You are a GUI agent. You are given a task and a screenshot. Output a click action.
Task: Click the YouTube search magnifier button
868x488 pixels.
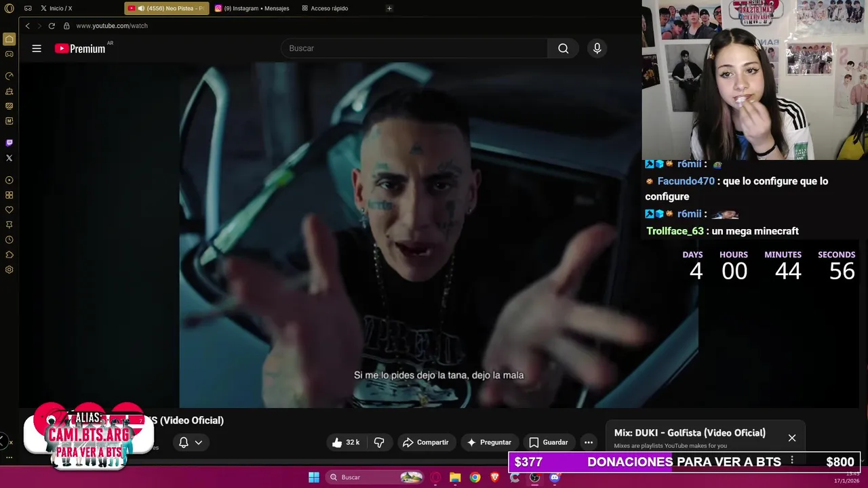(x=563, y=48)
